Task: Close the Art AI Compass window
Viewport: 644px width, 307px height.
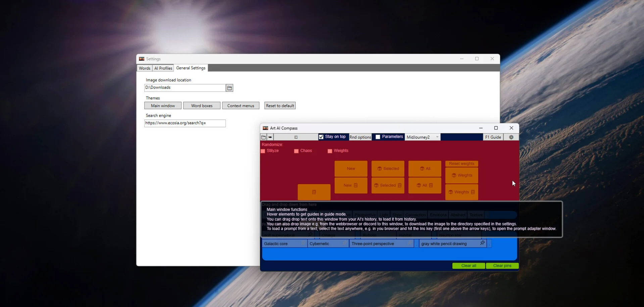Action: click(x=511, y=128)
